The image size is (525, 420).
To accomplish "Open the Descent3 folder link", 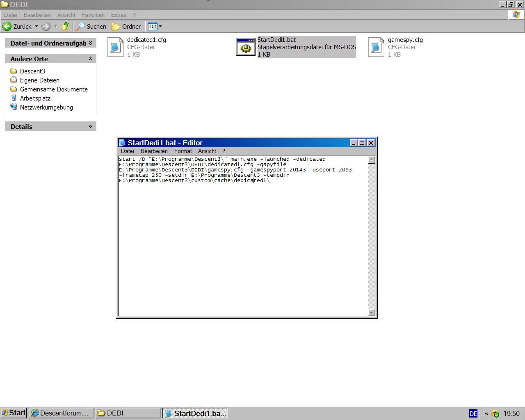I will click(x=32, y=71).
